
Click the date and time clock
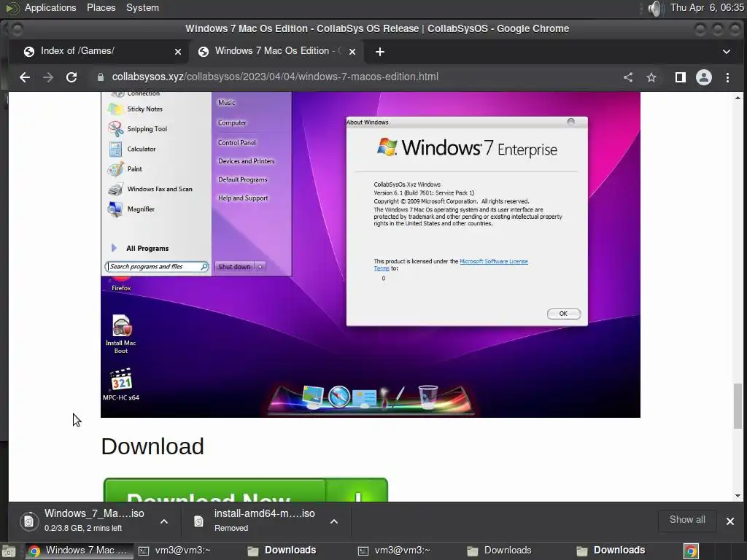(x=707, y=7)
